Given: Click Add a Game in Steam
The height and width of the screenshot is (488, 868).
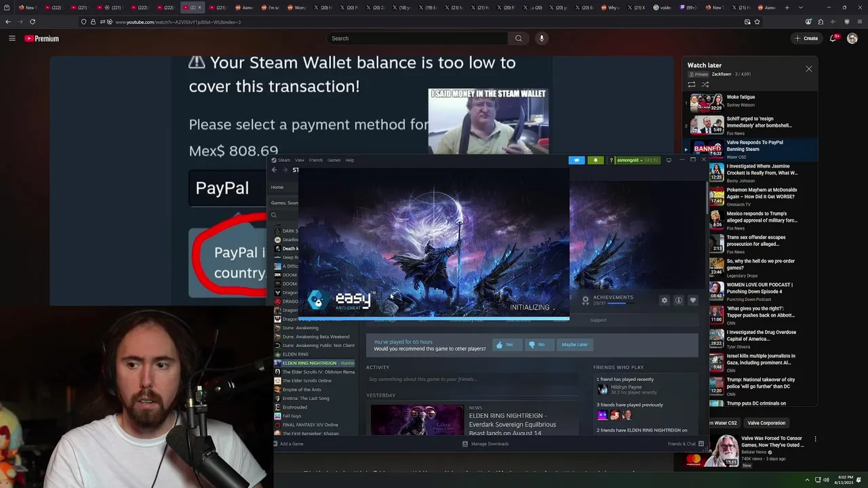Looking at the screenshot, I should point(288,444).
